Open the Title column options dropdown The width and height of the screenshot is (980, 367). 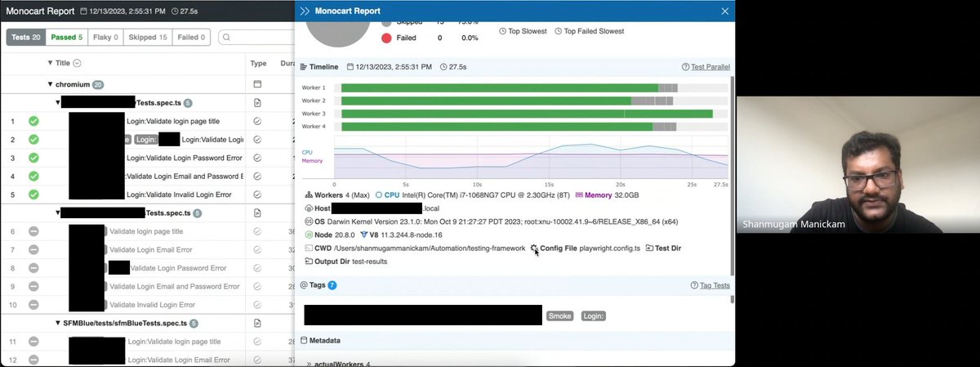point(78,63)
